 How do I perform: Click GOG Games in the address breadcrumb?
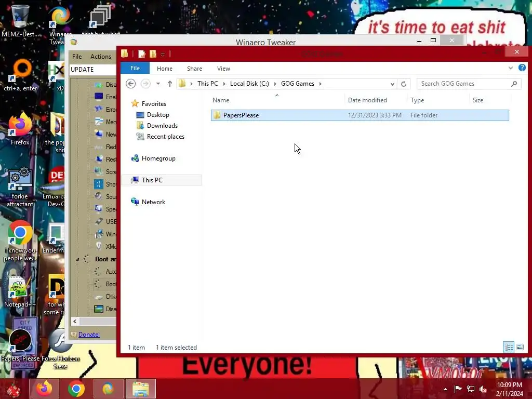click(x=298, y=84)
